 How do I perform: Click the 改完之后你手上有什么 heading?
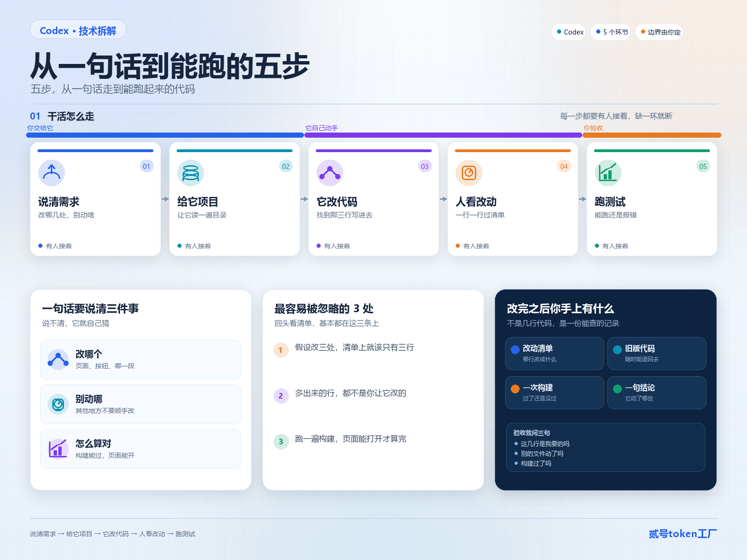click(x=560, y=308)
